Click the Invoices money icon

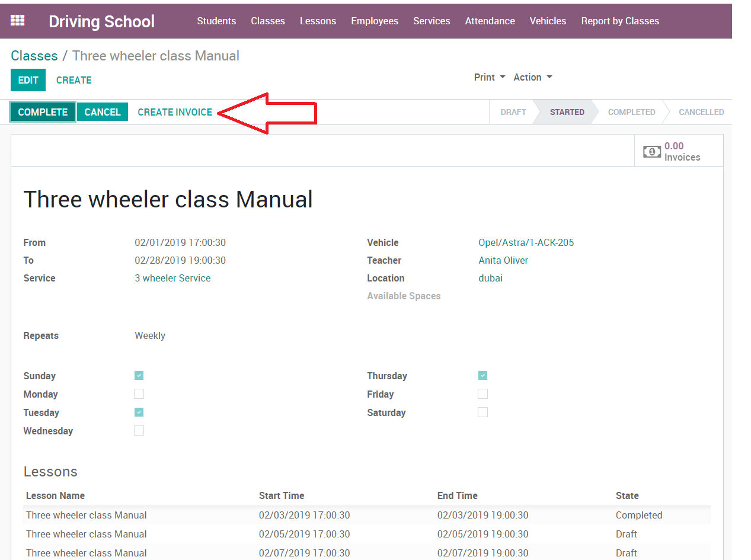point(652,152)
